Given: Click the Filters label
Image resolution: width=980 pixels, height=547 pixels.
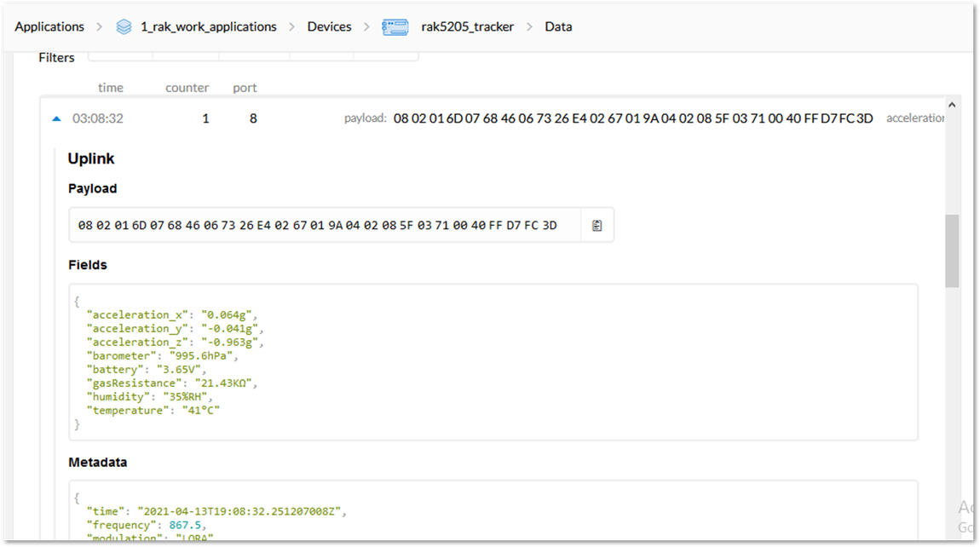Looking at the screenshot, I should pyautogui.click(x=56, y=58).
